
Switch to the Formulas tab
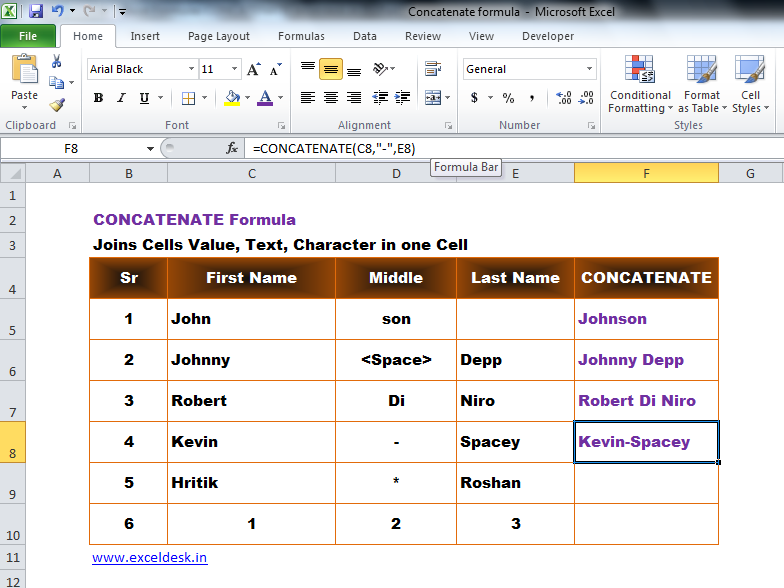pos(301,36)
